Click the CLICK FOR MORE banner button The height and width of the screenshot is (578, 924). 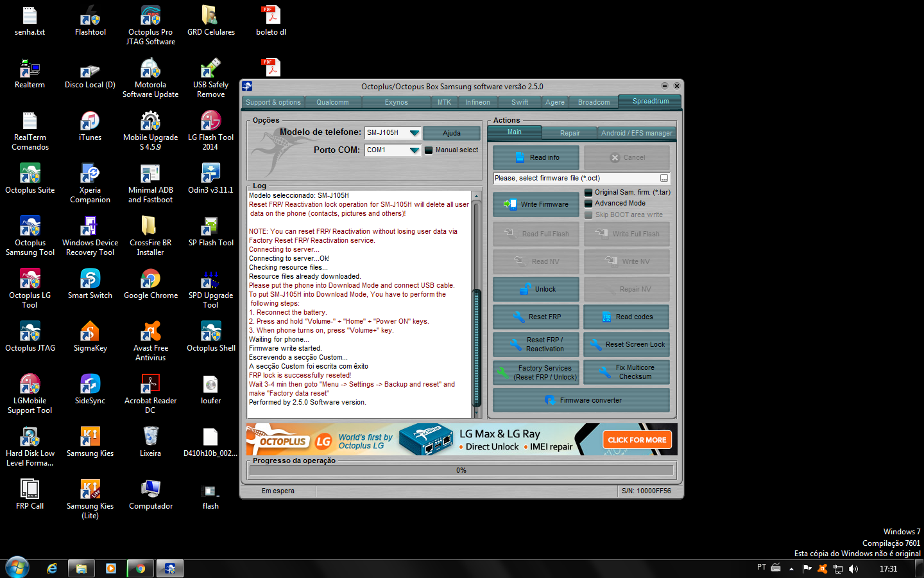(x=637, y=440)
